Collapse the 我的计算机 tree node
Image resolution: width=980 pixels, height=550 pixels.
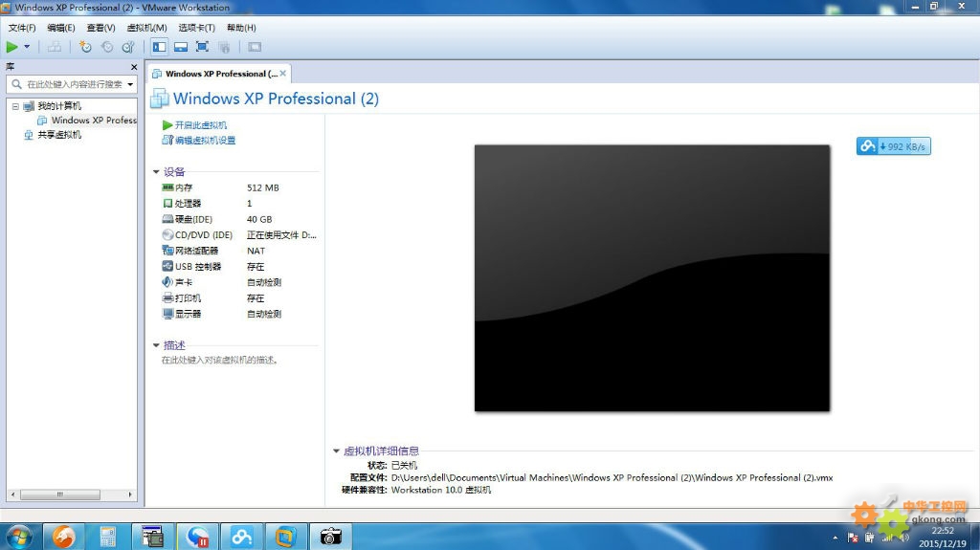[15, 106]
